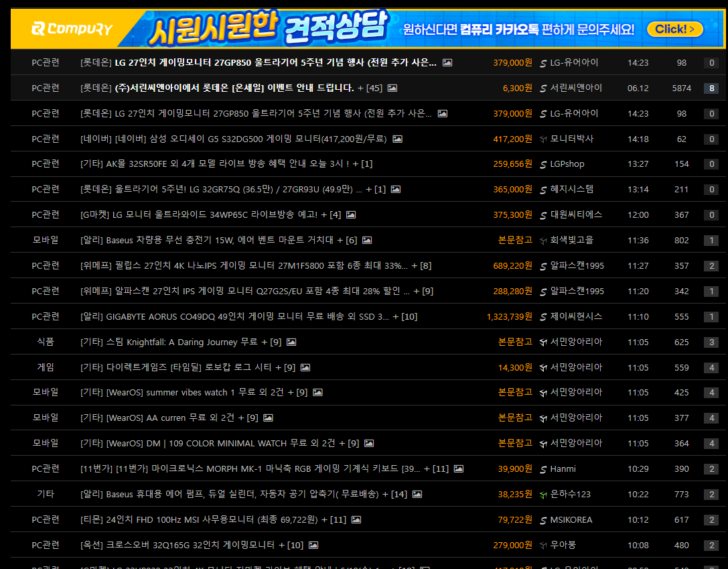
Task: Open the GIGABYTE AORUS CO49DQ monitor post
Action: pos(247,316)
